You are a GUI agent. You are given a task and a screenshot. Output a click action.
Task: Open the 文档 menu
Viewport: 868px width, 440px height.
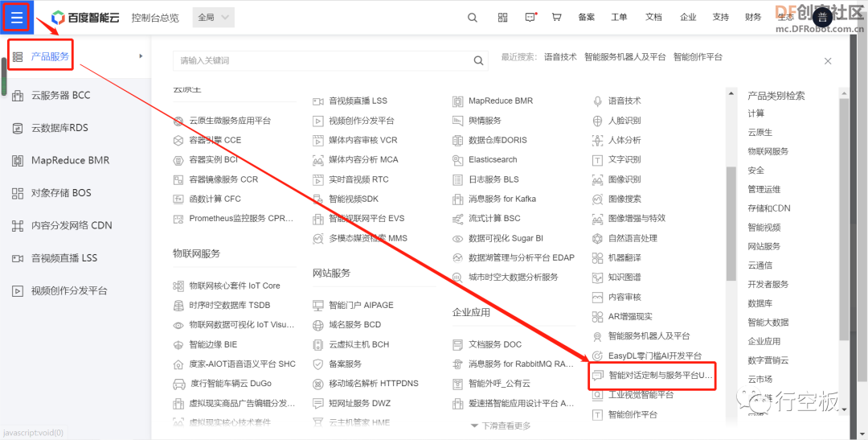pos(653,17)
